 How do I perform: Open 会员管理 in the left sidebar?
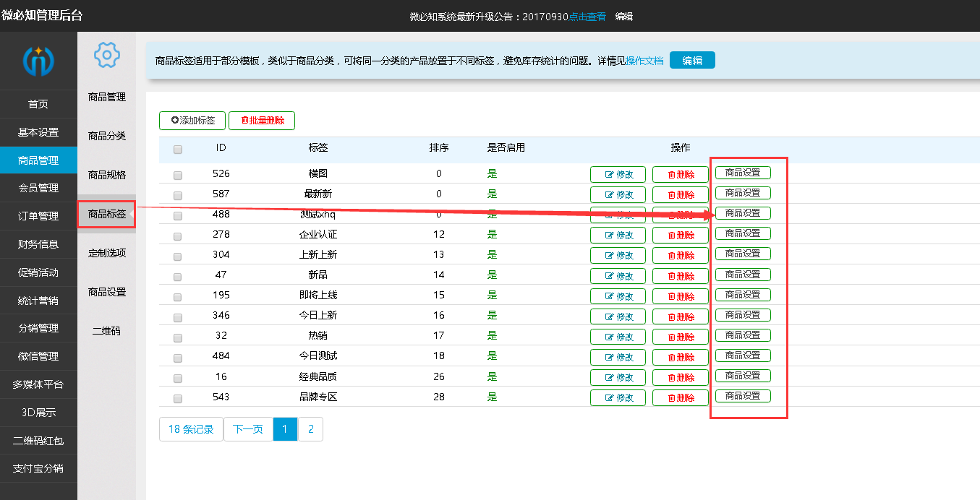tap(38, 188)
